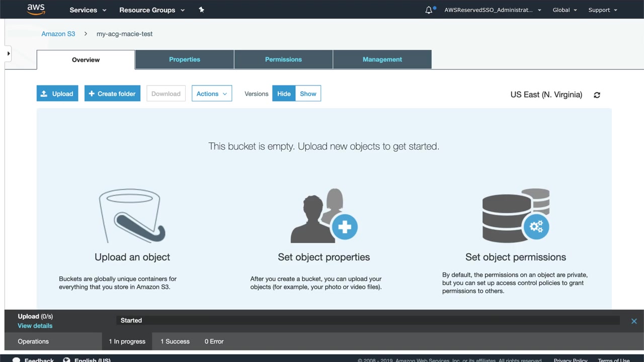Click the Create folder button
This screenshot has height=362, width=644.
[x=112, y=94]
